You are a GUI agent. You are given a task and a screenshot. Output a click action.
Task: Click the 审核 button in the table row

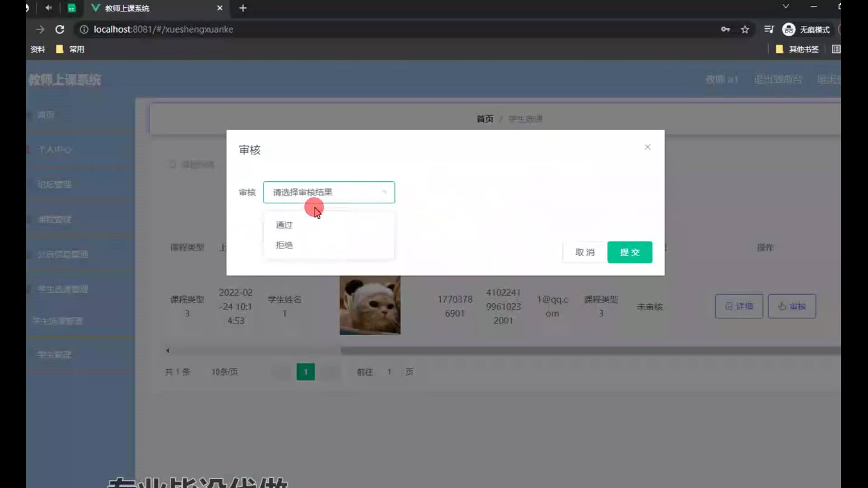[792, 306]
